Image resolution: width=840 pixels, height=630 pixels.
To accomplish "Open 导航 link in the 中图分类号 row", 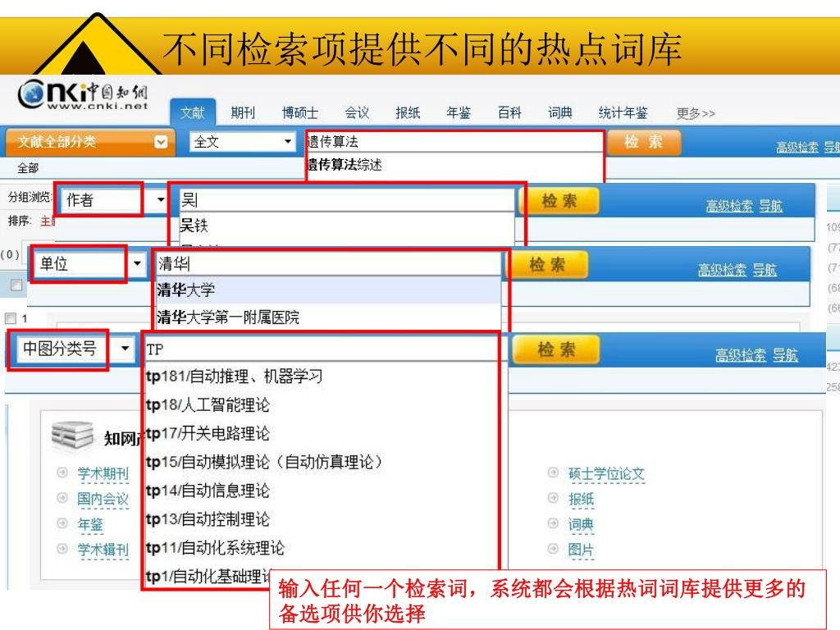I will (x=785, y=354).
